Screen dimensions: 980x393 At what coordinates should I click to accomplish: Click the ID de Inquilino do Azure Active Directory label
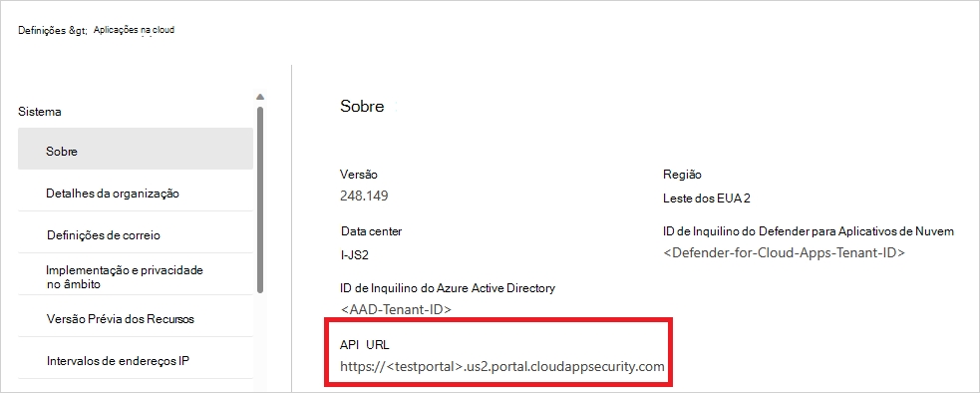448,288
